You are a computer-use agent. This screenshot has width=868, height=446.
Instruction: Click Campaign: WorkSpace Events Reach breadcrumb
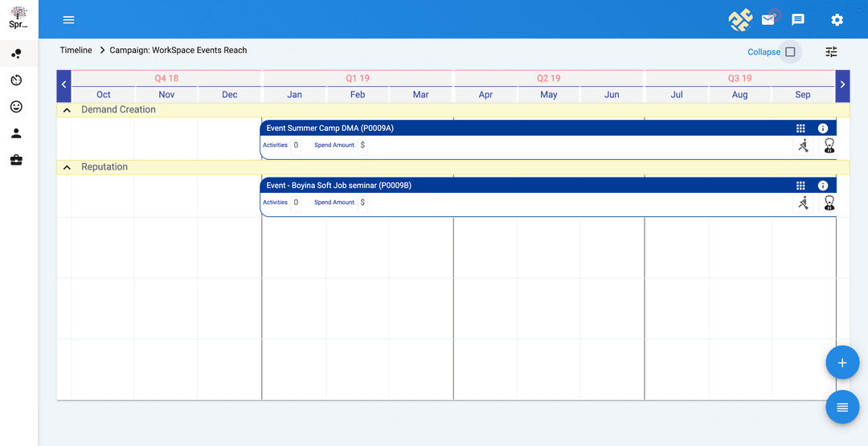(x=178, y=50)
